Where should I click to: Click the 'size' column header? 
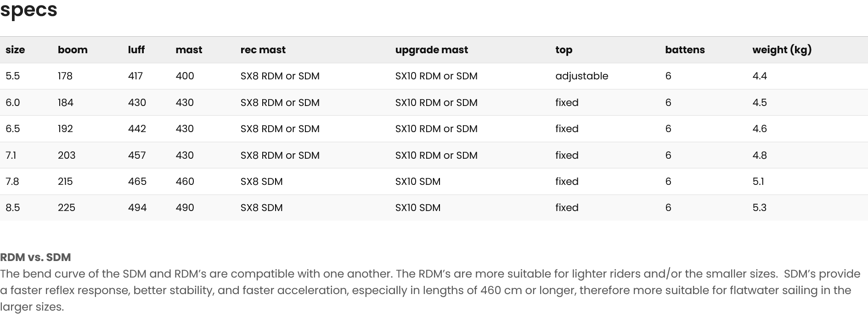(15, 50)
